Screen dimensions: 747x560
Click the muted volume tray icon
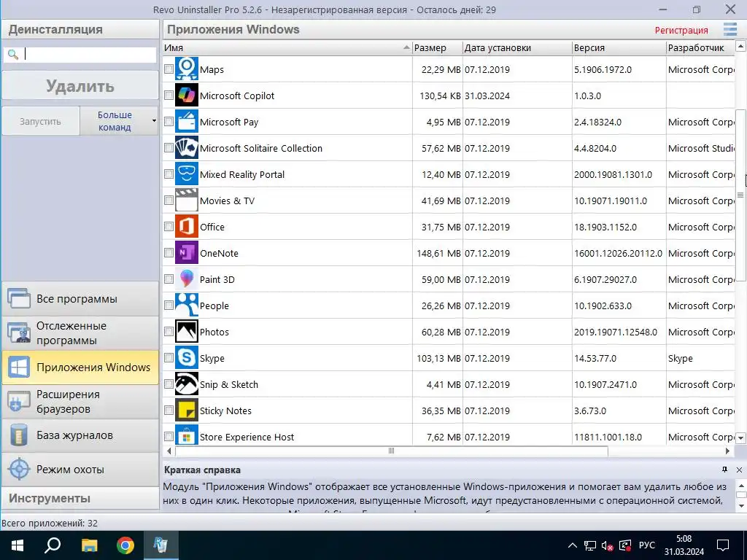[607, 545]
